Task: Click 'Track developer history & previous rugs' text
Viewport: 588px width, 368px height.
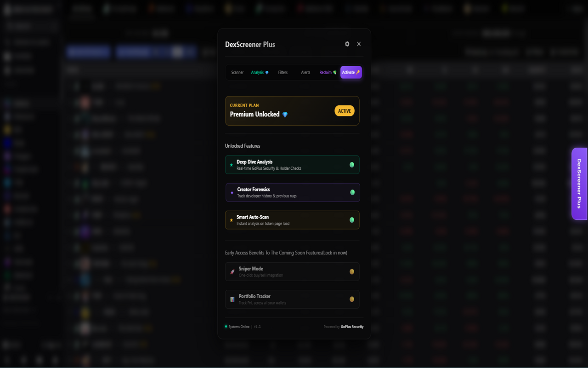Action: tap(267, 196)
